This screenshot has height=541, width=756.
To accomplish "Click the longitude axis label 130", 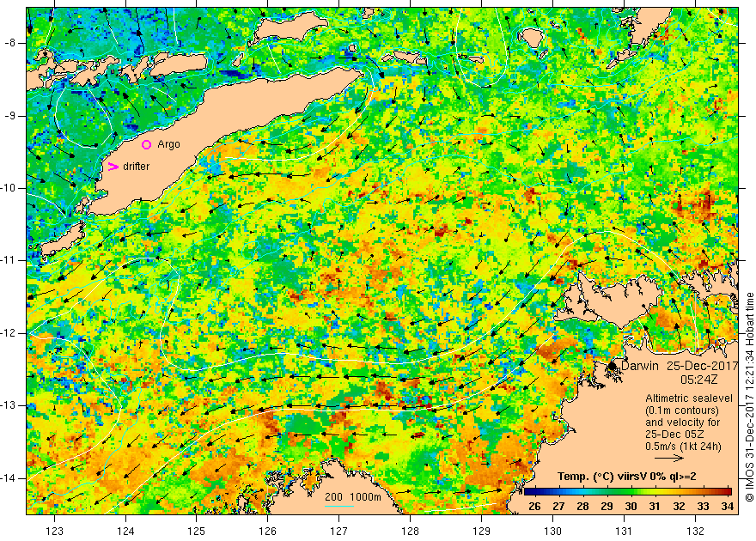I will (x=552, y=532).
